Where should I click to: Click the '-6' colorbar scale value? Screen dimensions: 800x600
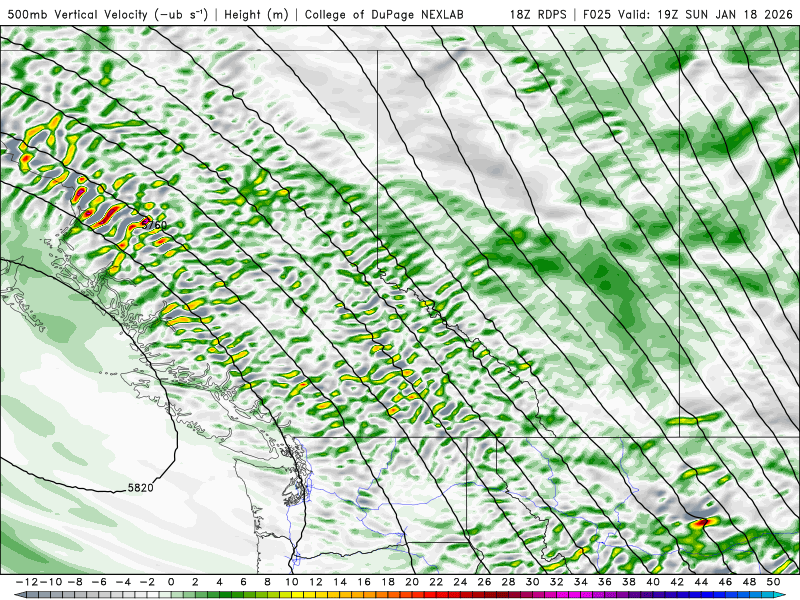click(x=99, y=582)
